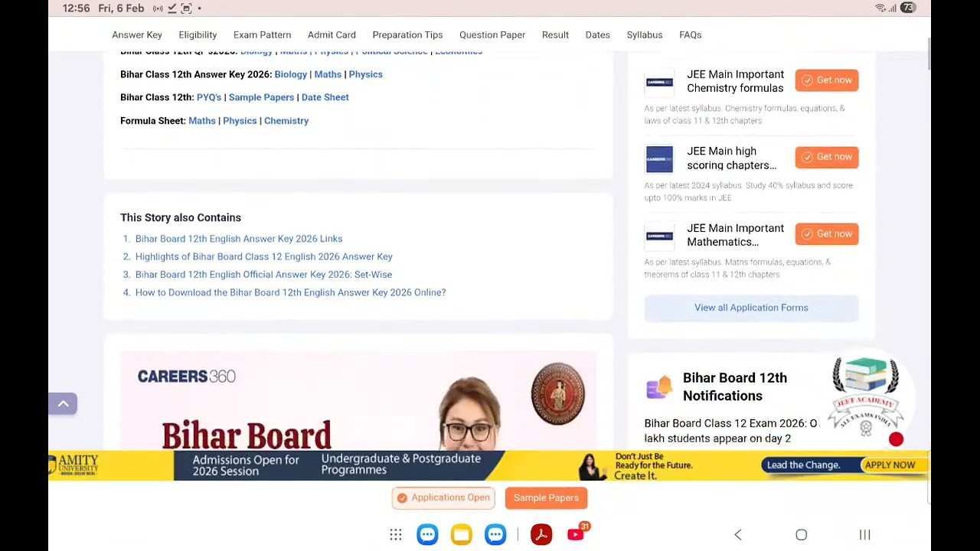Tap the Wi-Fi icon in the status bar
This screenshot has height=551, width=980.
tap(880, 8)
